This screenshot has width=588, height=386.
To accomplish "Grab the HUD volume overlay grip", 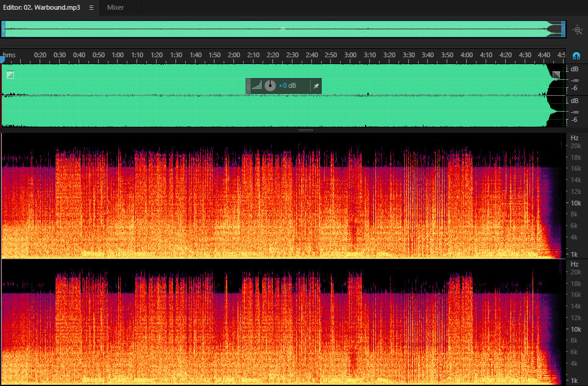I will (248, 86).
